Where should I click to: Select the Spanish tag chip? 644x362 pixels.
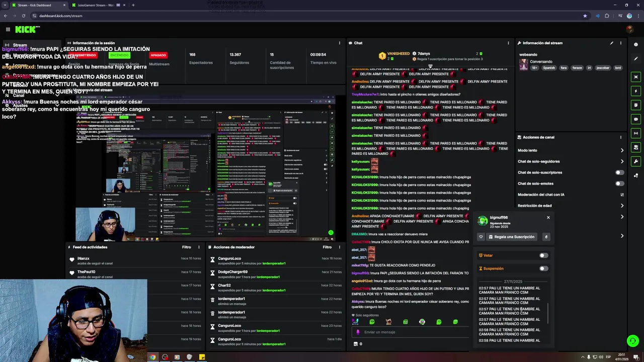point(549,68)
